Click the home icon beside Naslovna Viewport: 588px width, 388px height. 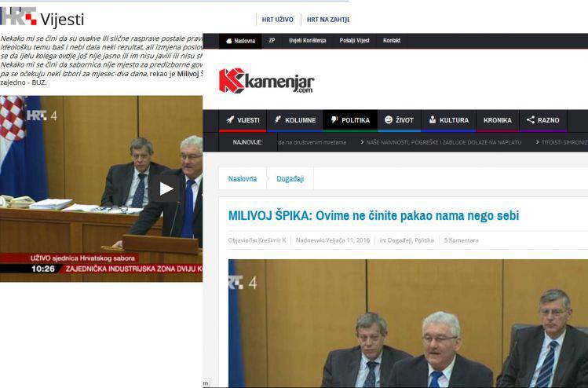(x=228, y=41)
